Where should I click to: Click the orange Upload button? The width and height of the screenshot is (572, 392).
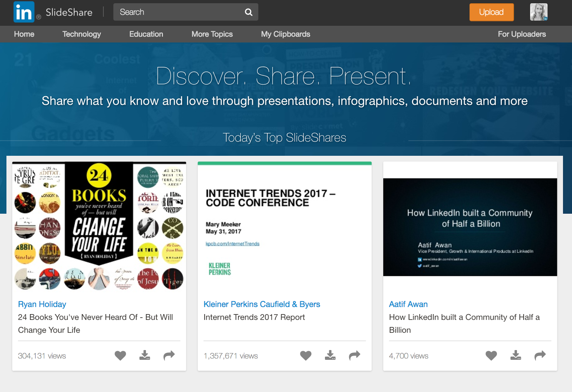point(492,12)
